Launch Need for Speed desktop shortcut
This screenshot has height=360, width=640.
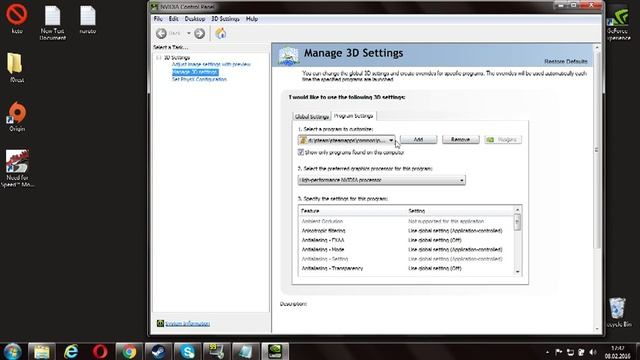pos(17,168)
